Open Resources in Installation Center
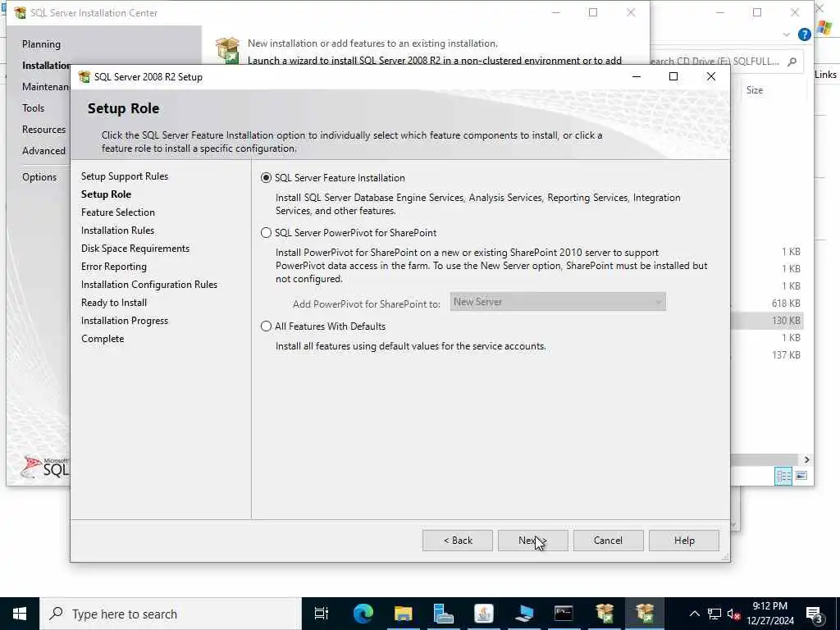Viewport: 840px width, 630px height. click(x=43, y=130)
